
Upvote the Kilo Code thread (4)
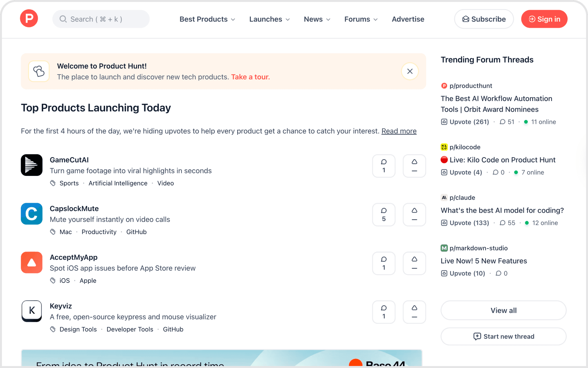pos(462,172)
